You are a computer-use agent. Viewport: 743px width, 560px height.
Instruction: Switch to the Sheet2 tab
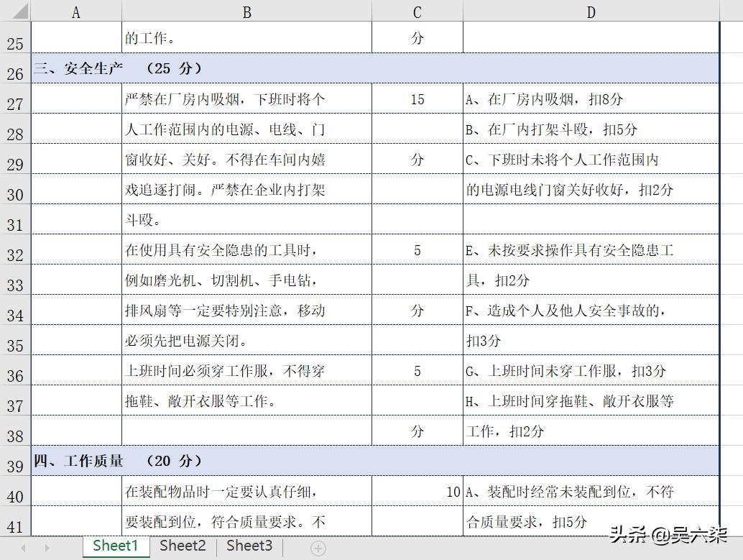(182, 546)
